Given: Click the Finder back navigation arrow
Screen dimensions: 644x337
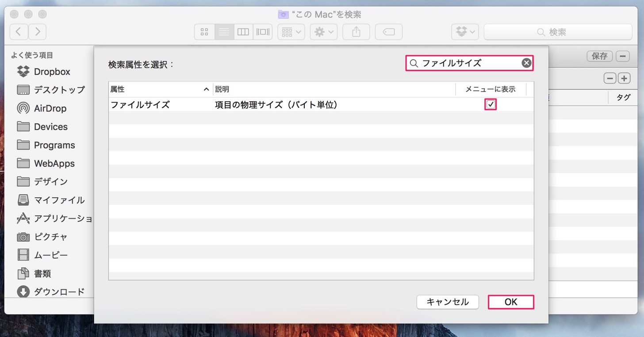Looking at the screenshot, I should [x=19, y=32].
